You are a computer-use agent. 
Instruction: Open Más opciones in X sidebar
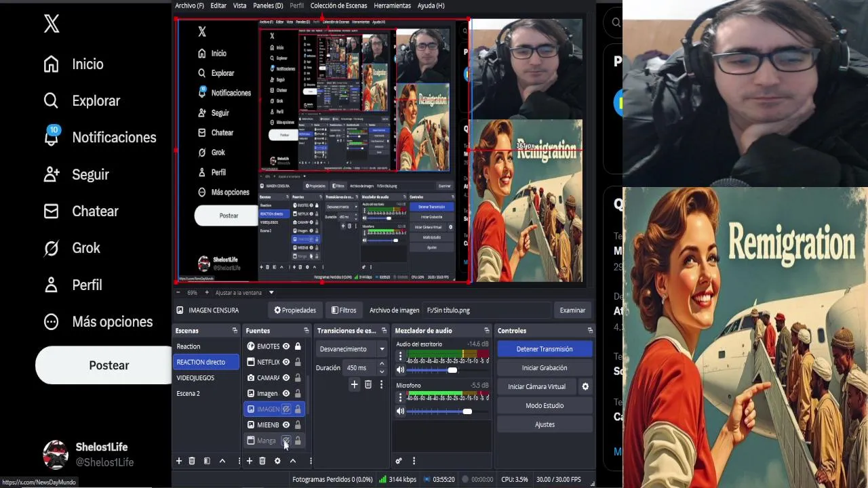[98, 321]
